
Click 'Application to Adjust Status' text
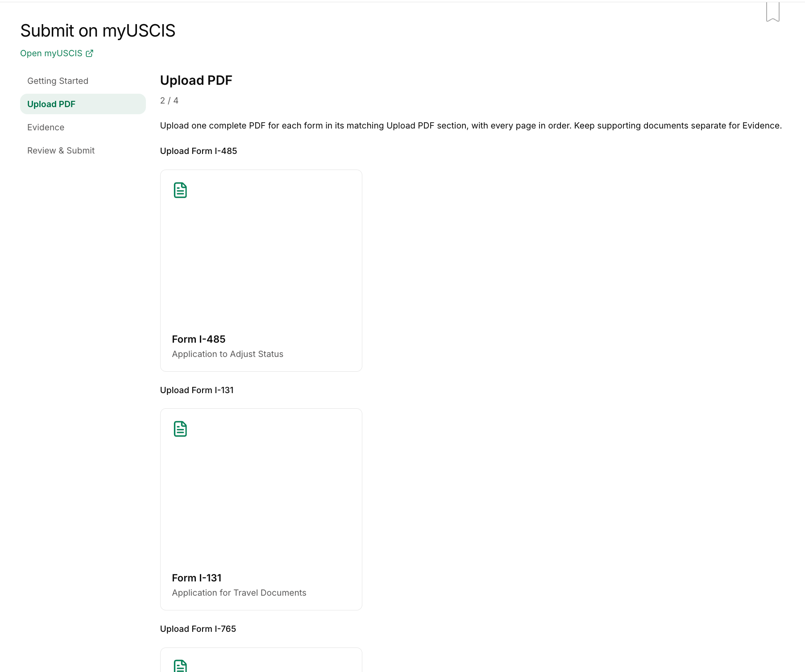(x=228, y=354)
